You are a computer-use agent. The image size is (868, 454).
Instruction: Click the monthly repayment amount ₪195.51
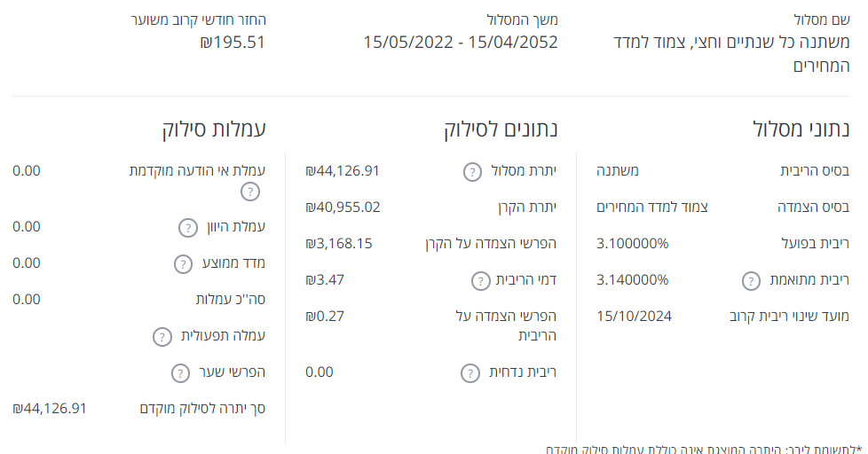[x=233, y=42]
